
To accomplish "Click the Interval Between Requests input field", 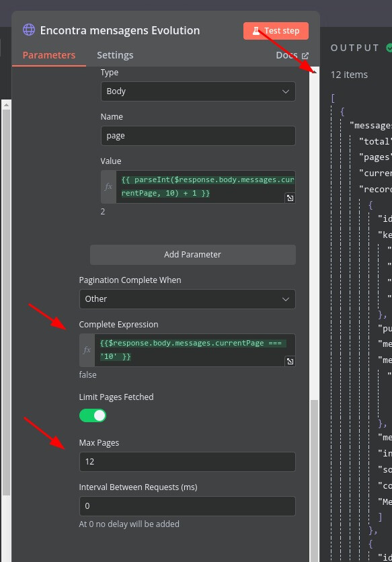I will 187,506.
